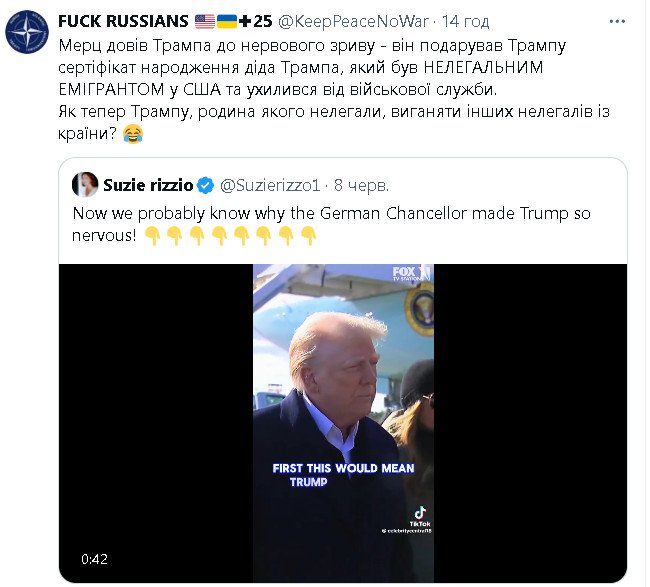Click the 'FIRST THIS WOULD MEAN TRUMP' caption

click(342, 474)
